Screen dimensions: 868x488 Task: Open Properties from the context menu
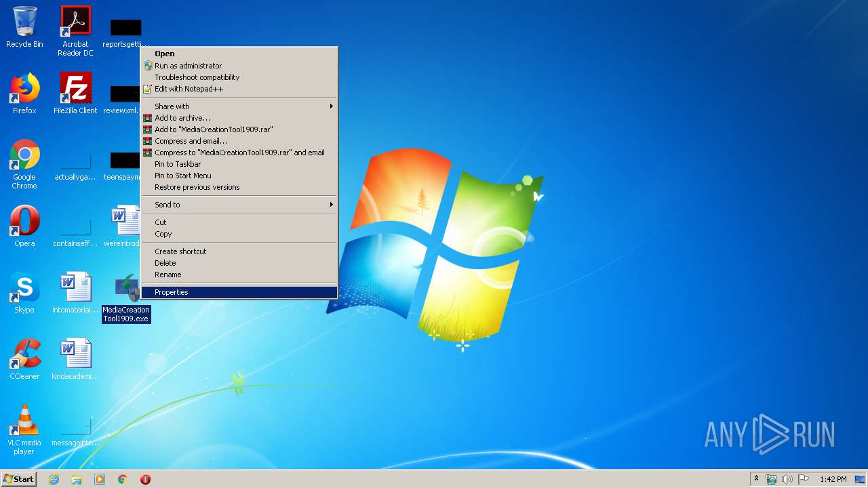(x=239, y=292)
